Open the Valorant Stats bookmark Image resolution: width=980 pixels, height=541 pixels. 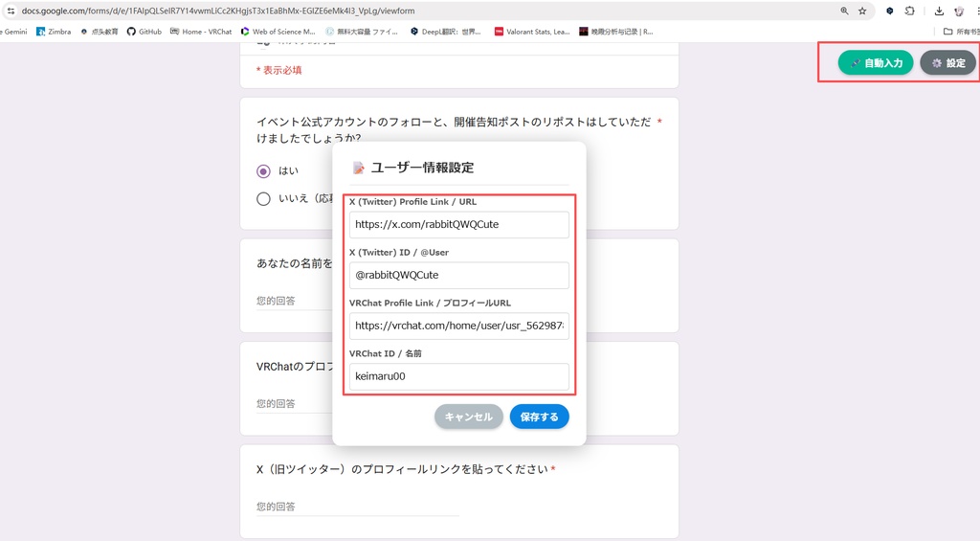click(532, 32)
